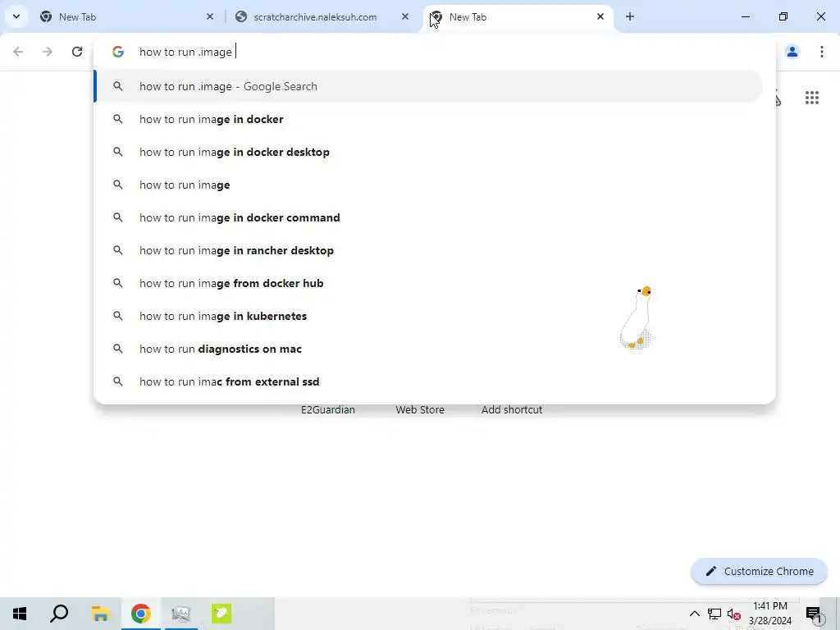Close the active New Tab
The width and height of the screenshot is (840, 630).
point(600,16)
